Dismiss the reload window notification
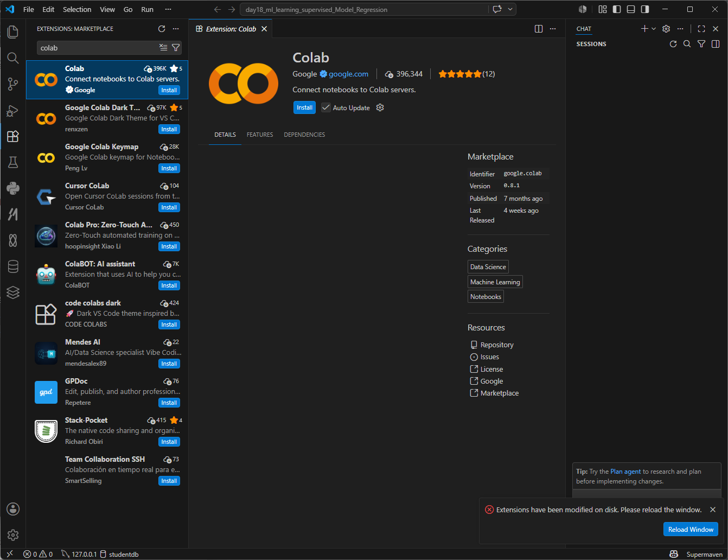The height and width of the screenshot is (560, 728). pos(713,510)
